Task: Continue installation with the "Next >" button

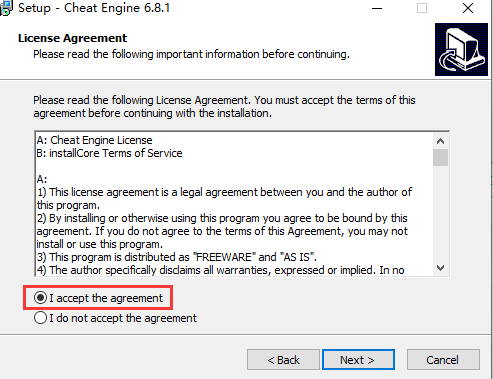Action: (358, 360)
